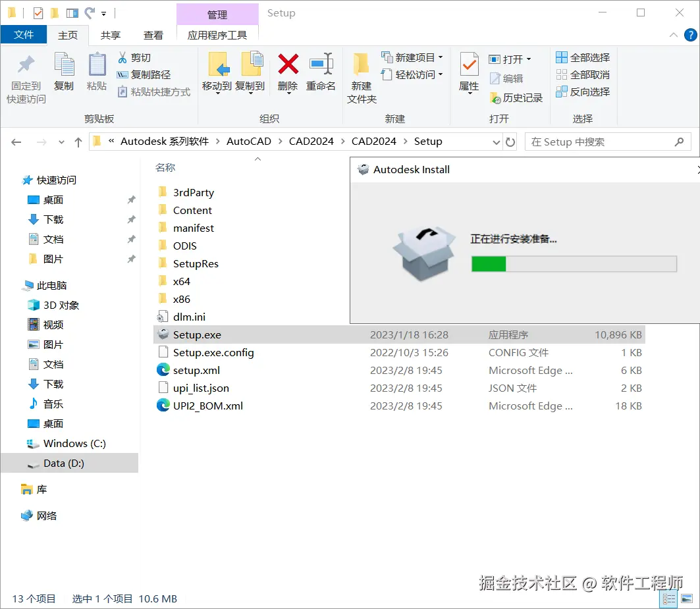Viewport: 700px width, 609px height.
Task: Click the Refresh button next to address bar
Action: click(x=510, y=142)
